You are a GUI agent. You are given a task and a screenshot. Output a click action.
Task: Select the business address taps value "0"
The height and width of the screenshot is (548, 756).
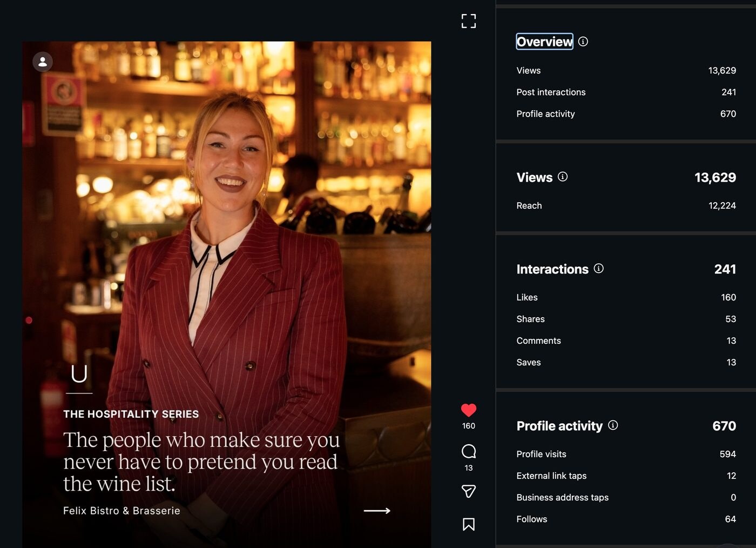click(x=733, y=497)
